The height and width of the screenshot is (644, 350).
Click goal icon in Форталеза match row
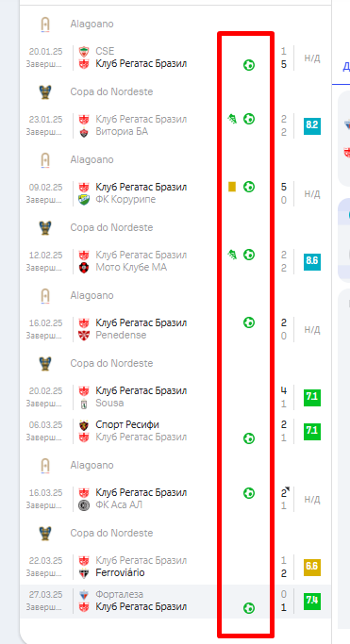click(x=248, y=608)
